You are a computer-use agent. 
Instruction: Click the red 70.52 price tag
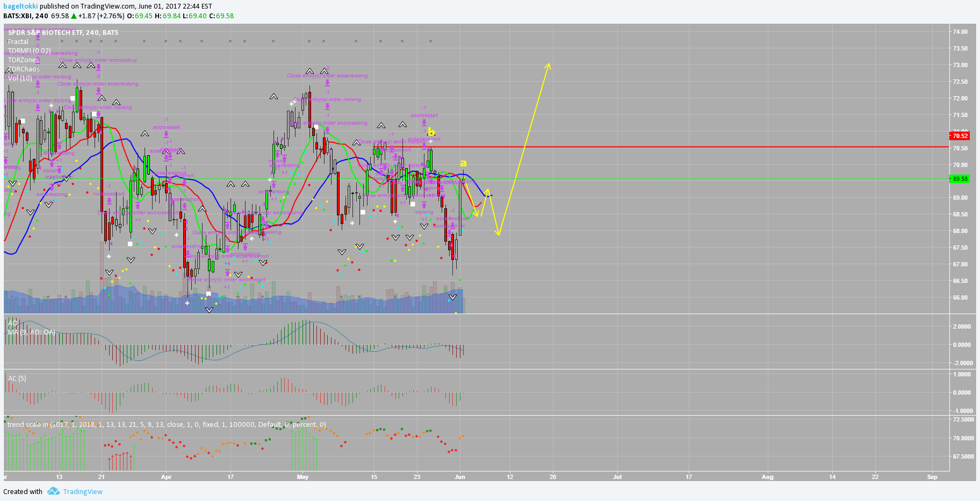coord(960,136)
